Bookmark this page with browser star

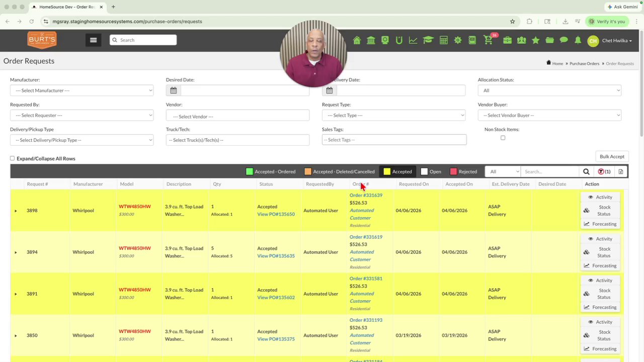(512, 21)
